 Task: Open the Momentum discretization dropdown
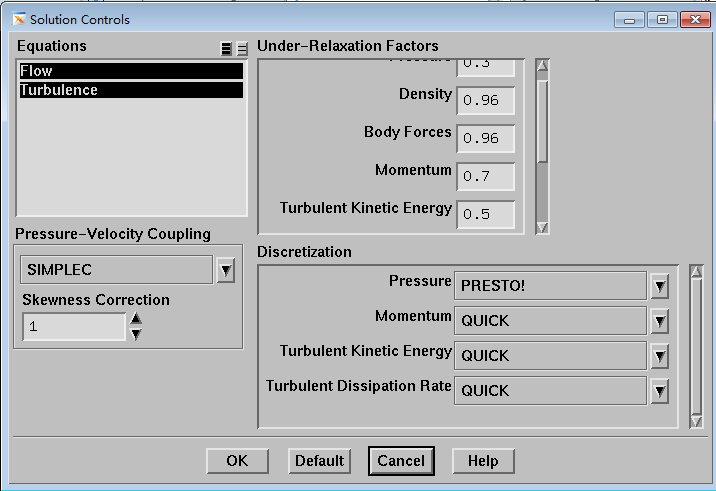click(659, 321)
